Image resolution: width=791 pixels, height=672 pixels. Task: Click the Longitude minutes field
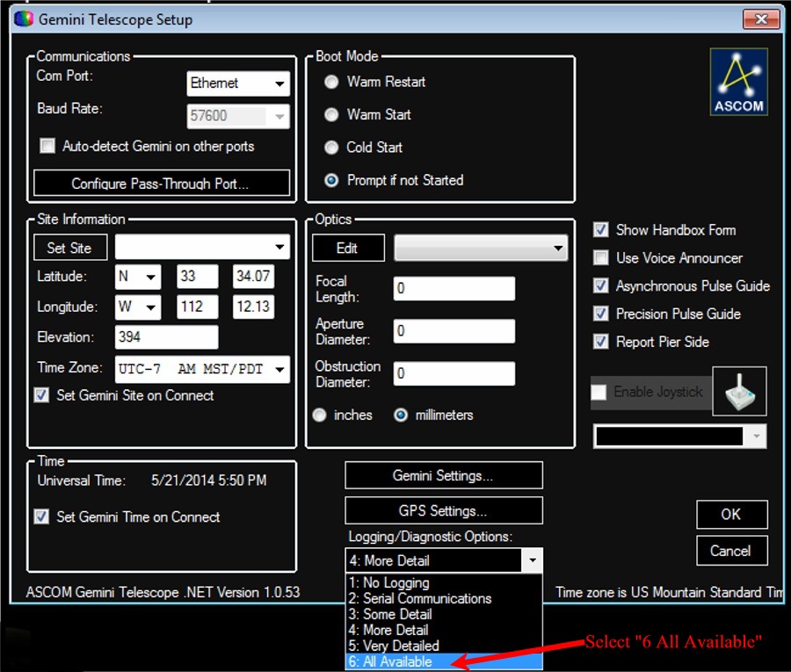[253, 307]
